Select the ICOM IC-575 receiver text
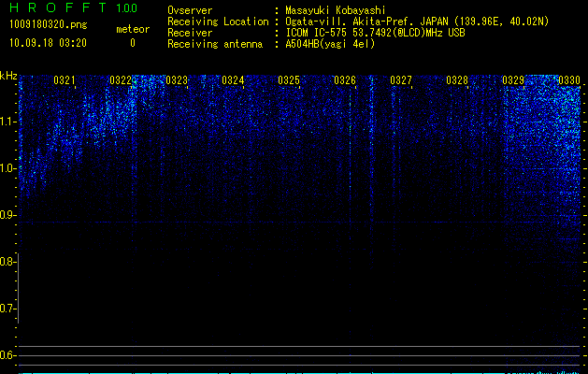Image resolution: width=588 pixels, height=374 pixels. 375,33
